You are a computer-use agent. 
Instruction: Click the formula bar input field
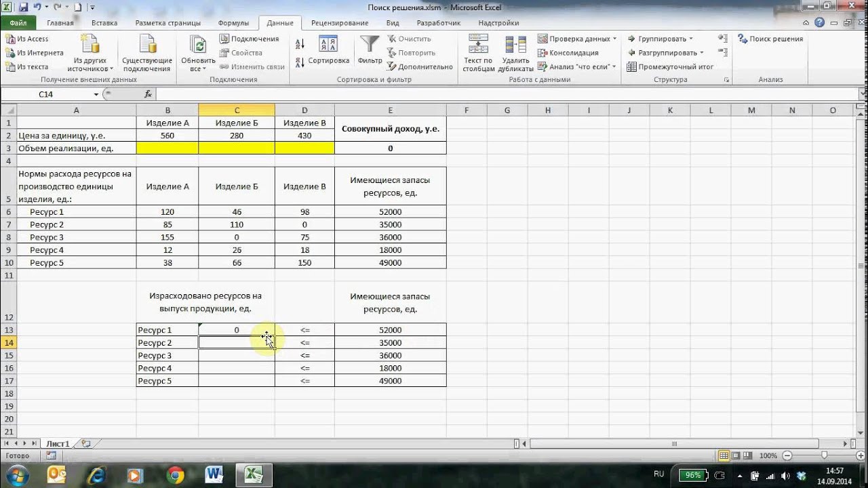pos(505,94)
